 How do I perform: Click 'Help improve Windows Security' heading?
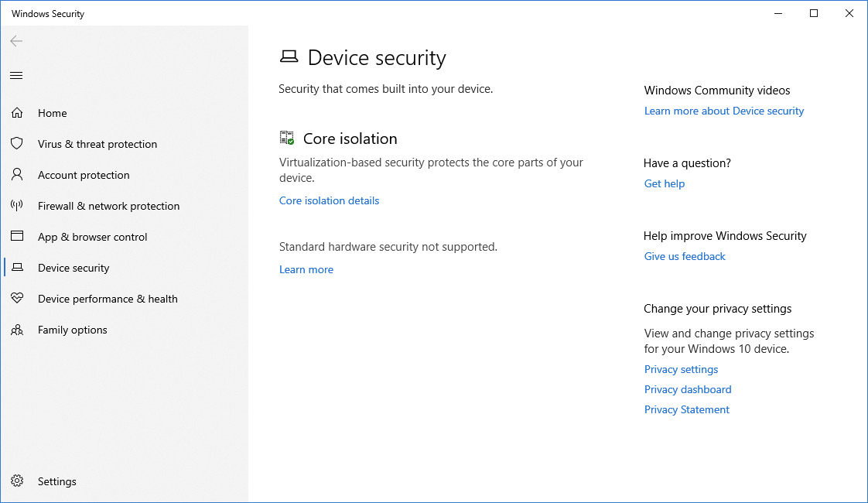[725, 236]
